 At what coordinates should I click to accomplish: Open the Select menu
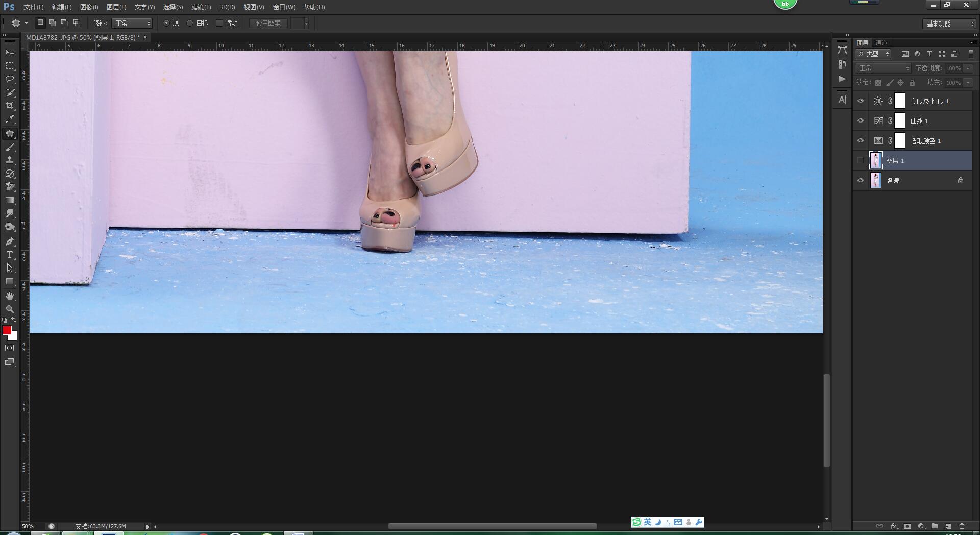click(173, 7)
